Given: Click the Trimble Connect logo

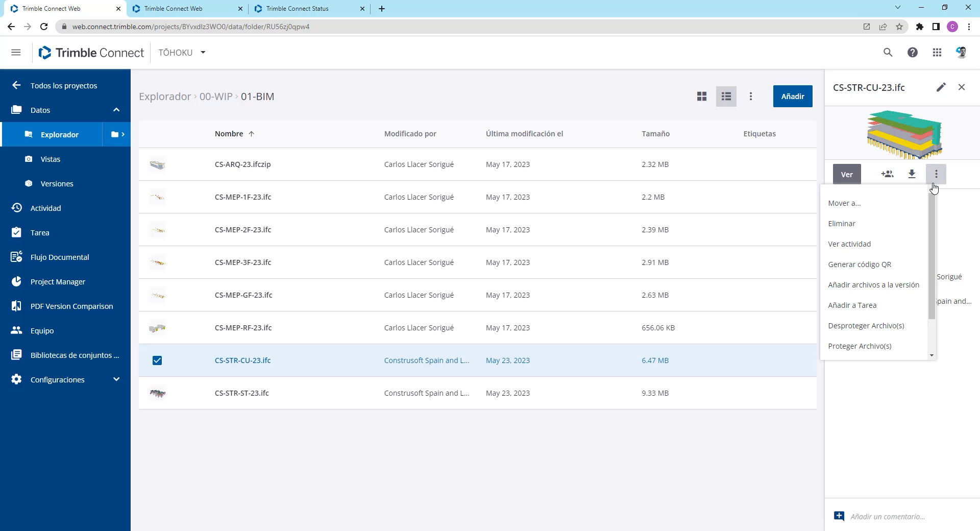Looking at the screenshot, I should click(x=91, y=53).
